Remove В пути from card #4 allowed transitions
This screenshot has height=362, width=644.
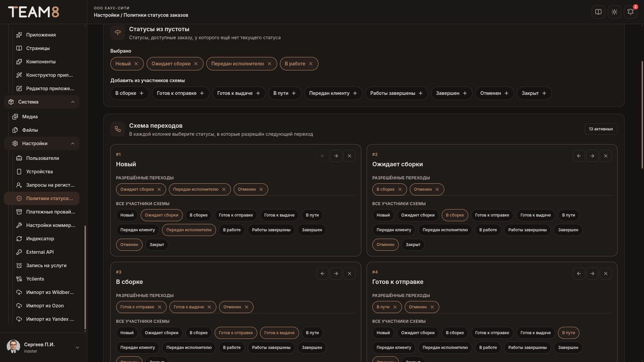coord(395,307)
